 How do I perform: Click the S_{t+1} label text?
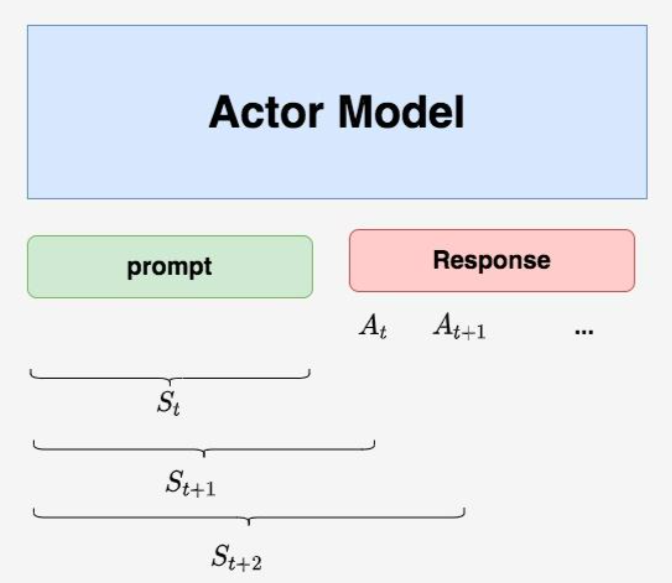[191, 484]
